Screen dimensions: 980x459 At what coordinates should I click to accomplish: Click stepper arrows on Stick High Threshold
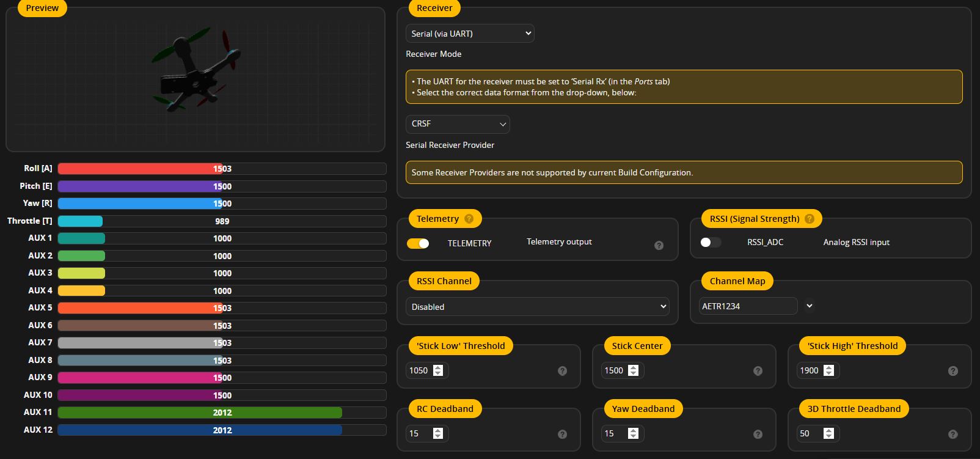(828, 370)
